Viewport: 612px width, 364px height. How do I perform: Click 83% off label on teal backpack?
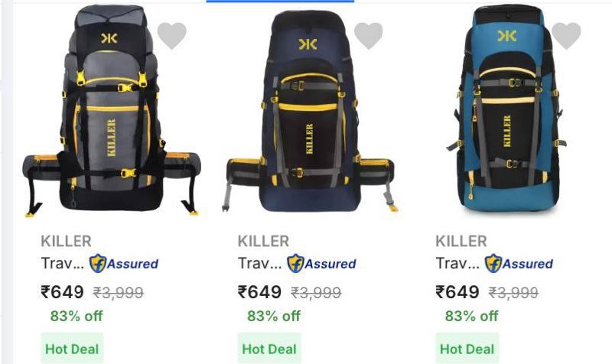point(471,316)
